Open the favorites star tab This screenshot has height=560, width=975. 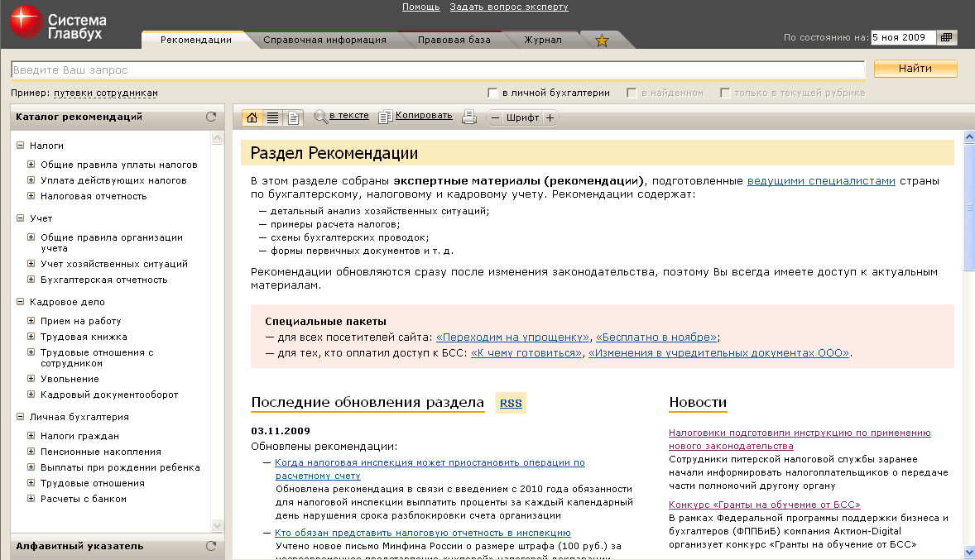click(x=601, y=41)
